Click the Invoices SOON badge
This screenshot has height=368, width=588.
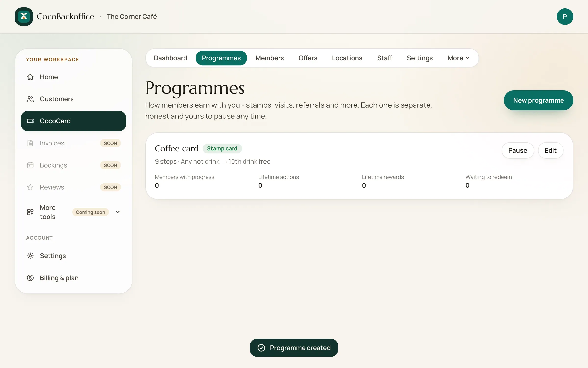click(110, 143)
